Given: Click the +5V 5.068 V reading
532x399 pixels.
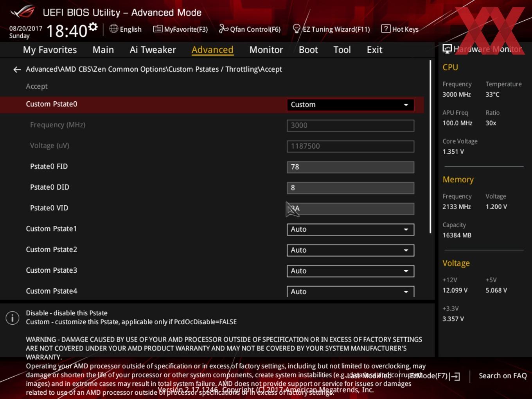Looking at the screenshot, I should pos(496,290).
